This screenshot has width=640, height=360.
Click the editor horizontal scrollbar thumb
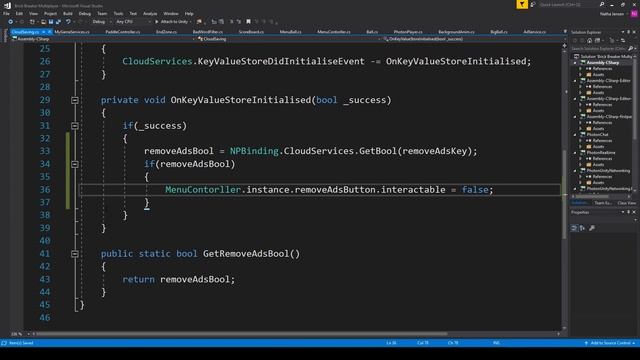(x=242, y=334)
